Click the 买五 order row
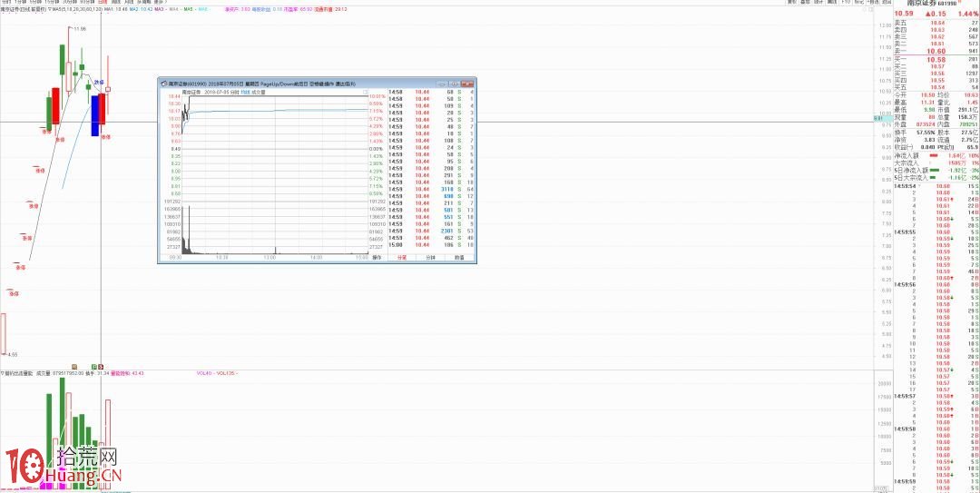The width and height of the screenshot is (980, 493). 936,87
